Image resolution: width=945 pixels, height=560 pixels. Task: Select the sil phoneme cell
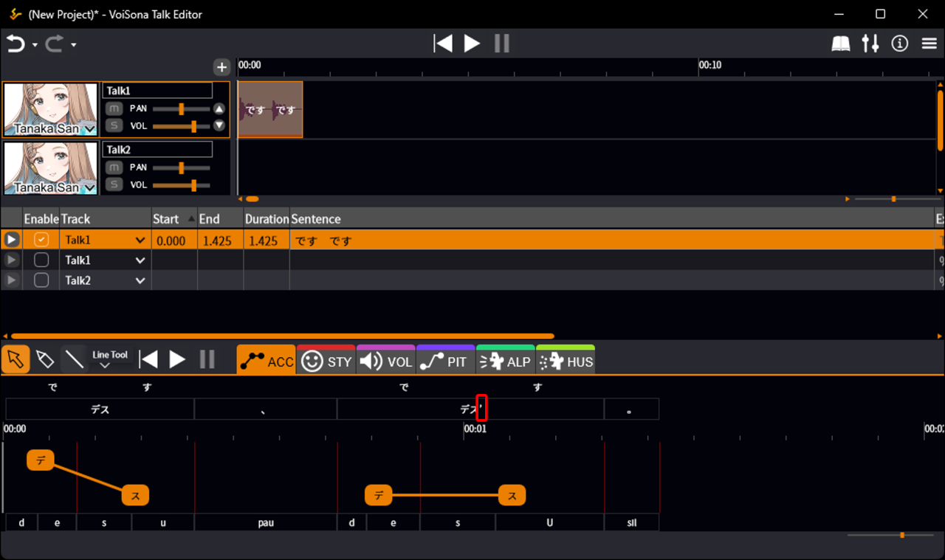tap(632, 522)
